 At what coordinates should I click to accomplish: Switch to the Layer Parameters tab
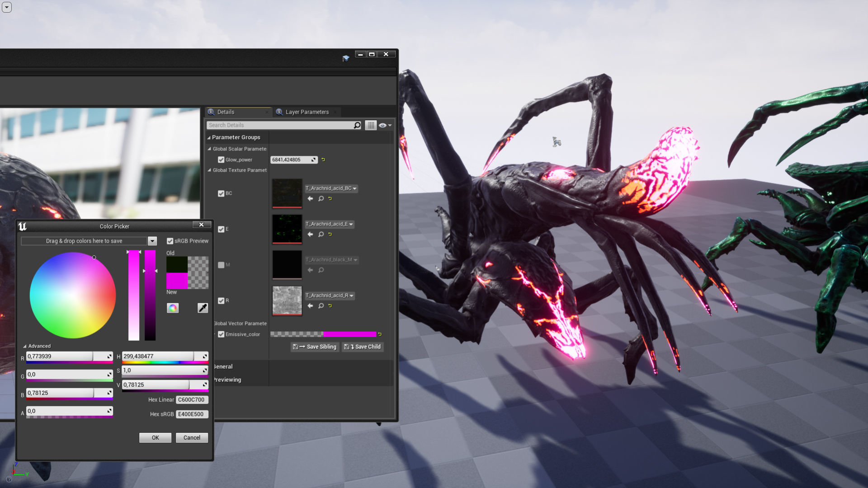(307, 112)
